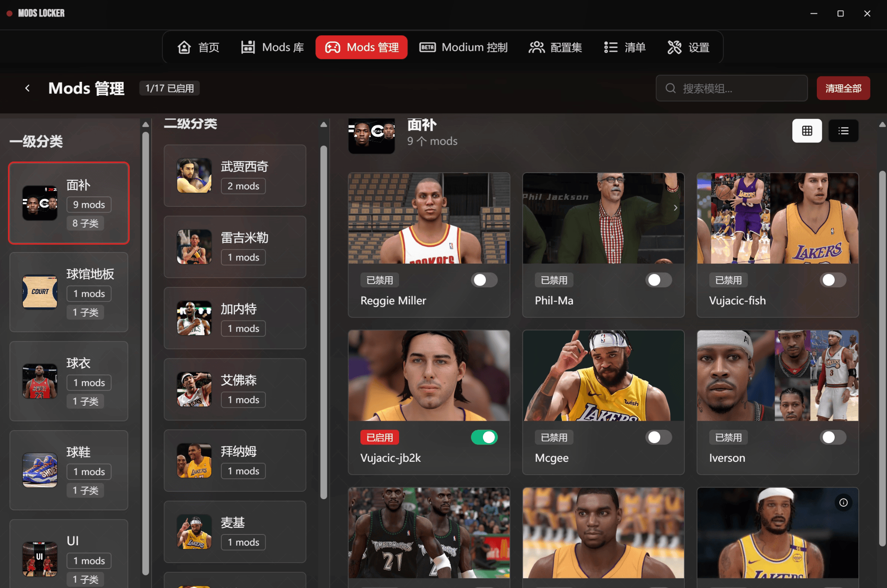Open the 清单 tab

pyautogui.click(x=625, y=47)
